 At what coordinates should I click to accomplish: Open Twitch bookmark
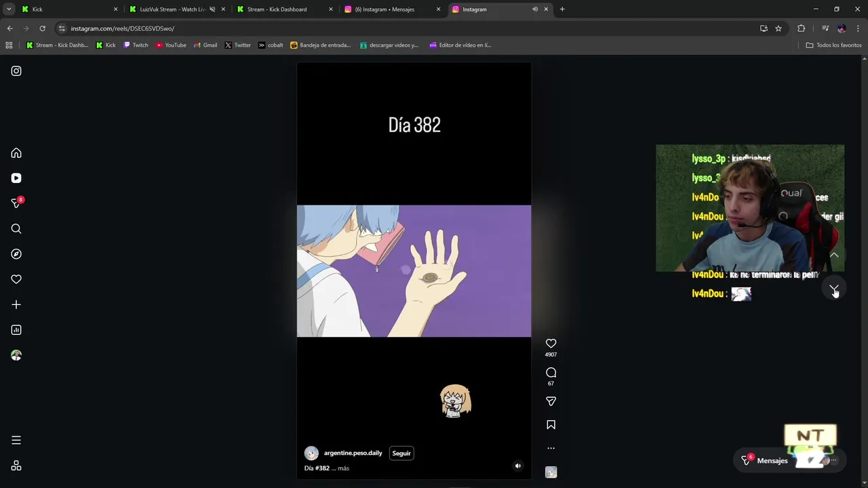[x=136, y=45]
